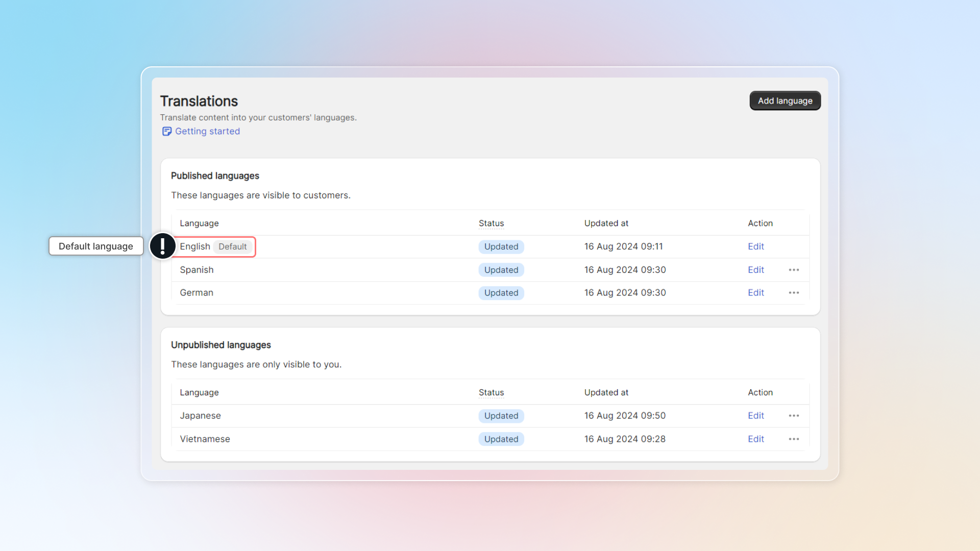The height and width of the screenshot is (551, 980).
Task: Open the Getting started link
Action: pyautogui.click(x=207, y=131)
